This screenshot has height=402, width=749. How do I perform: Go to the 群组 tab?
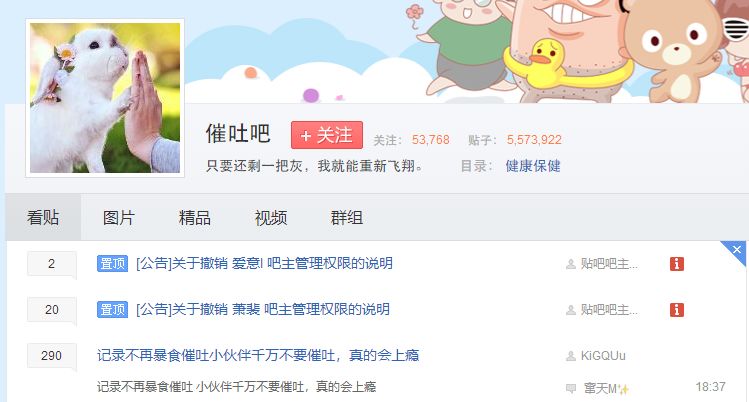point(347,218)
